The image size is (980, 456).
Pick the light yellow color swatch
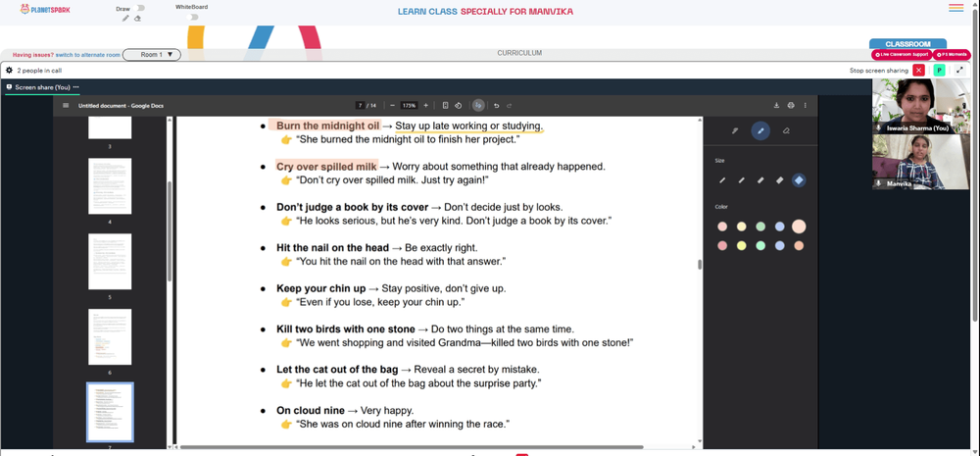[x=741, y=227]
